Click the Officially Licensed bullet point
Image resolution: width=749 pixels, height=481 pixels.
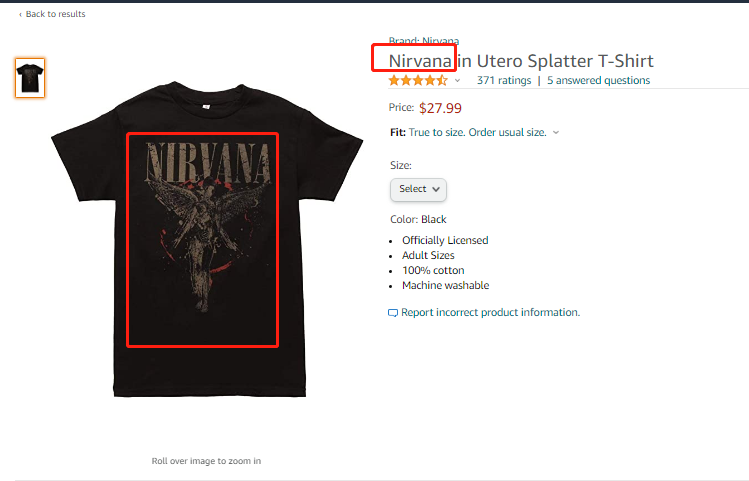445,241
